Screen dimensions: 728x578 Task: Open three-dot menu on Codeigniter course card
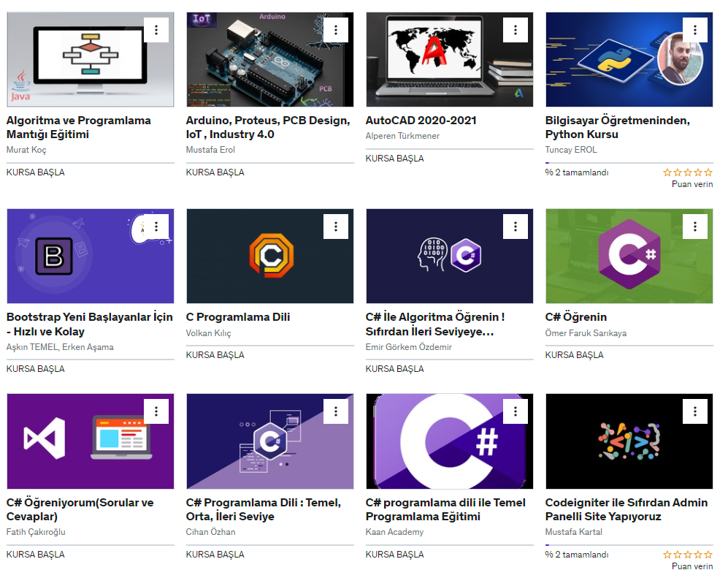click(695, 411)
